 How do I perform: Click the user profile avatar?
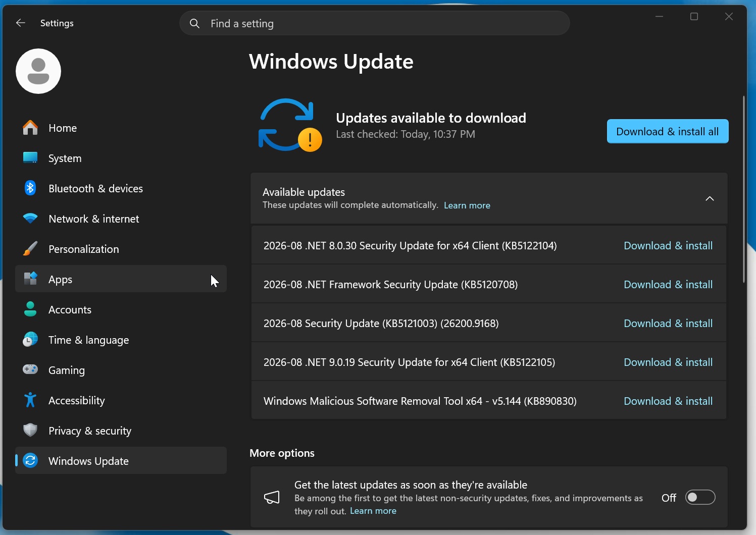point(38,71)
